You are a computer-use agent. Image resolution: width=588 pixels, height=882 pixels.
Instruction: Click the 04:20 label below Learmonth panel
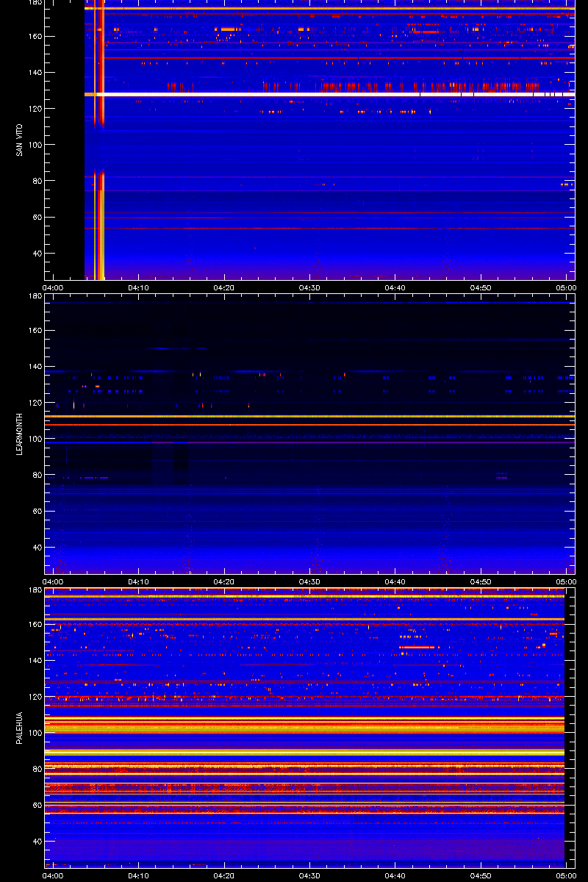pyautogui.click(x=224, y=581)
